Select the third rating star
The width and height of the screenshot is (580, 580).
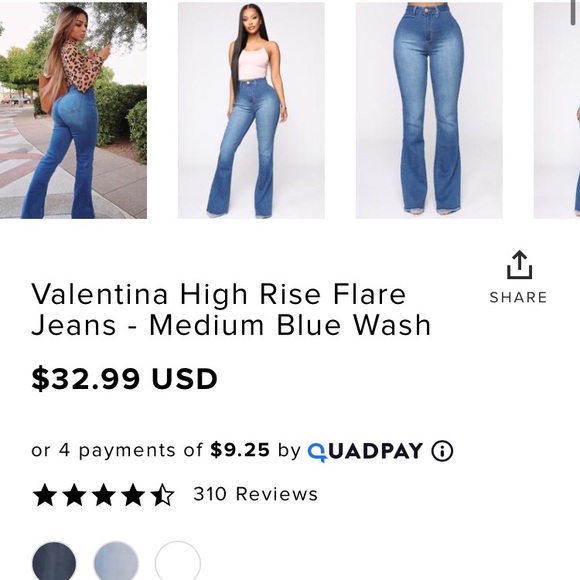click(104, 495)
